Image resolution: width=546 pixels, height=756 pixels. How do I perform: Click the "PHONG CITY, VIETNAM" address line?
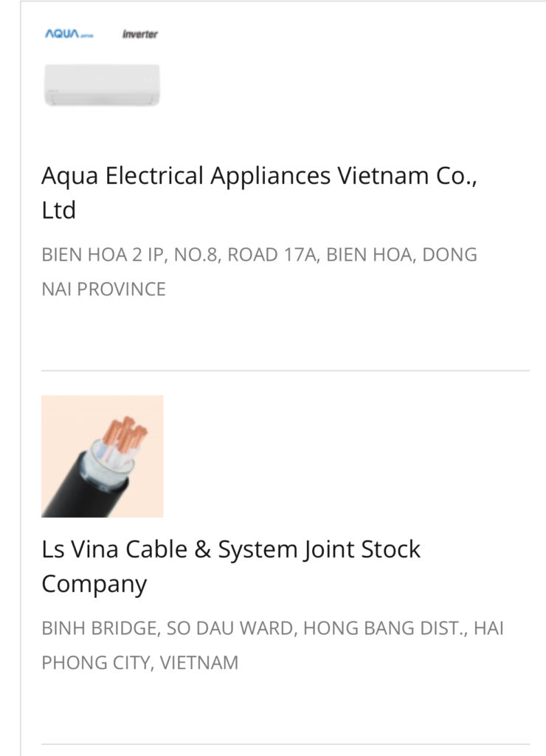(x=139, y=663)
